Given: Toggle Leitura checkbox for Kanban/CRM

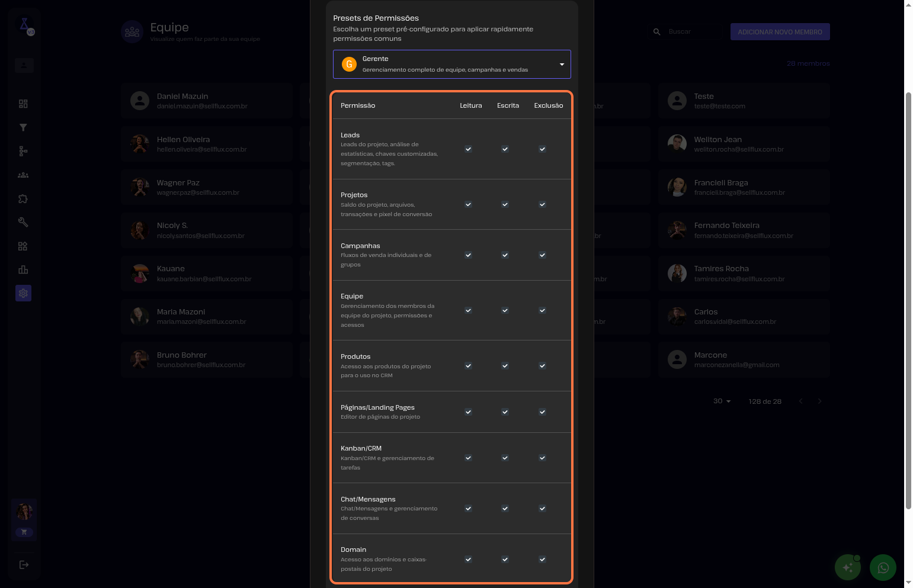Looking at the screenshot, I should [468, 458].
